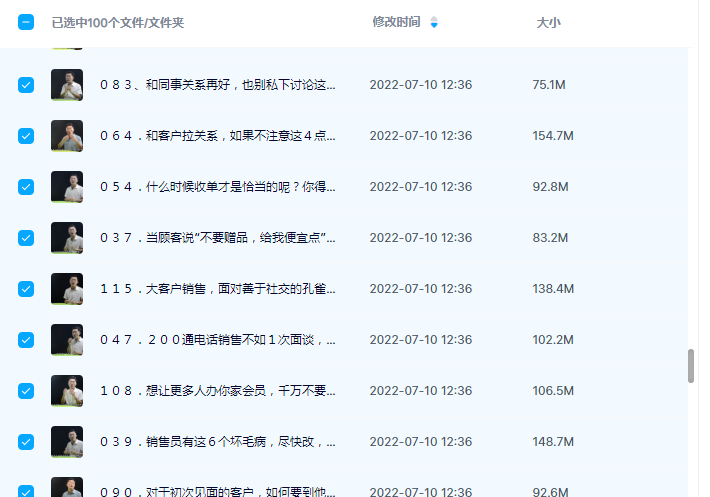Uncheck the checkbox for file 083
710x497 pixels.
pos(26,85)
